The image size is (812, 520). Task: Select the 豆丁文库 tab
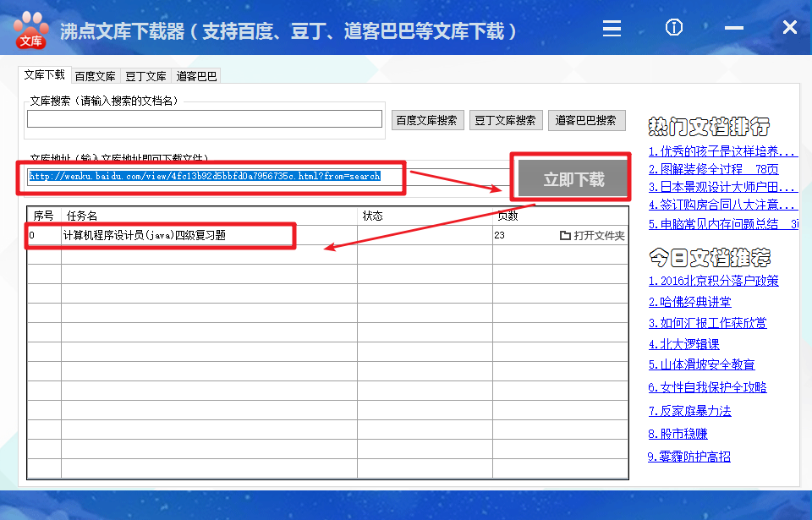(x=146, y=76)
